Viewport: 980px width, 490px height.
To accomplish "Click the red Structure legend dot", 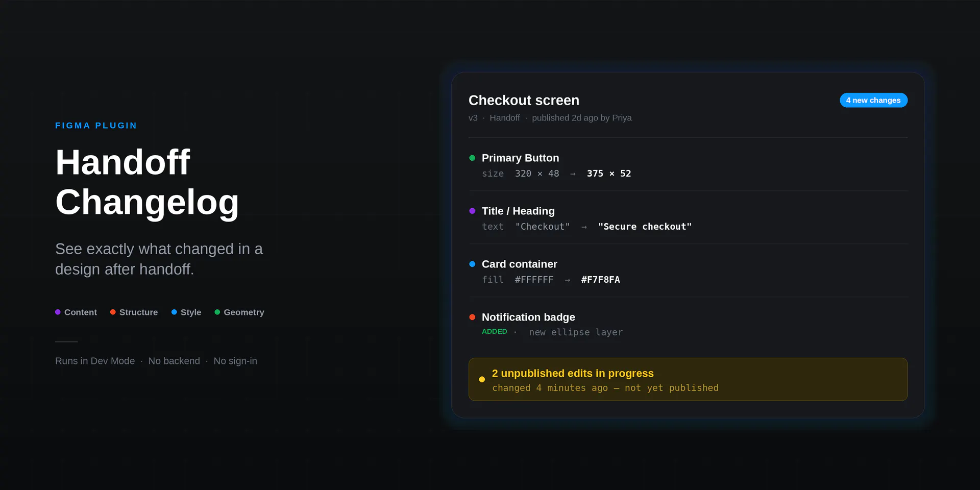I will (113, 312).
